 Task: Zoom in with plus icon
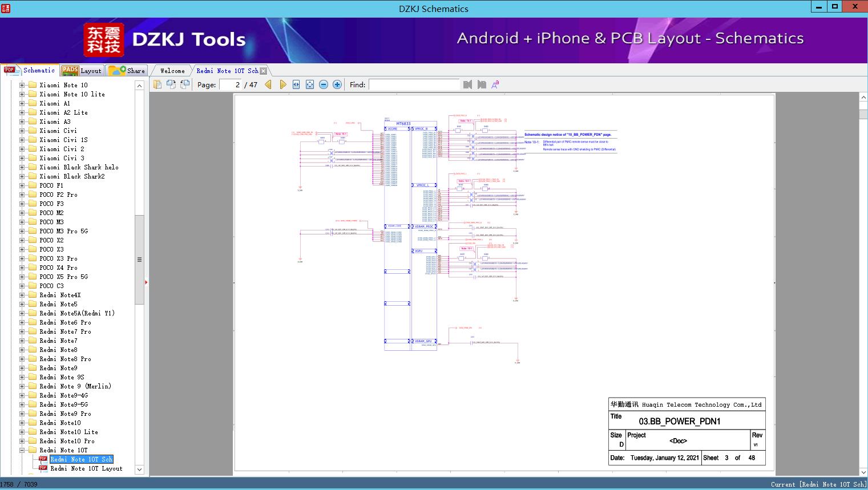coord(337,84)
